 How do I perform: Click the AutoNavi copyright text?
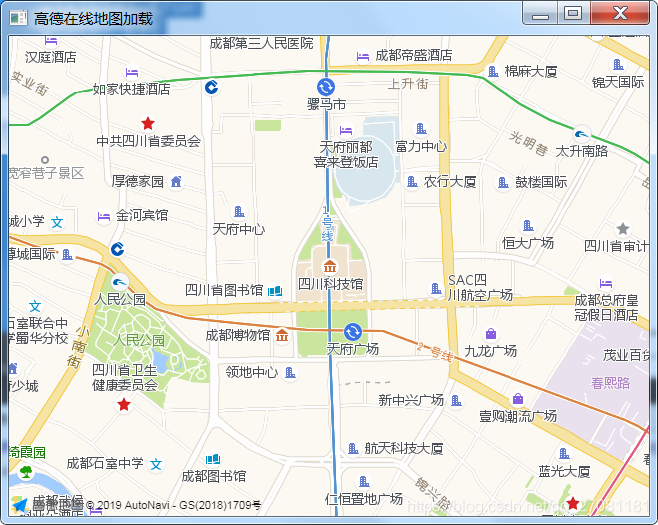coord(174,505)
